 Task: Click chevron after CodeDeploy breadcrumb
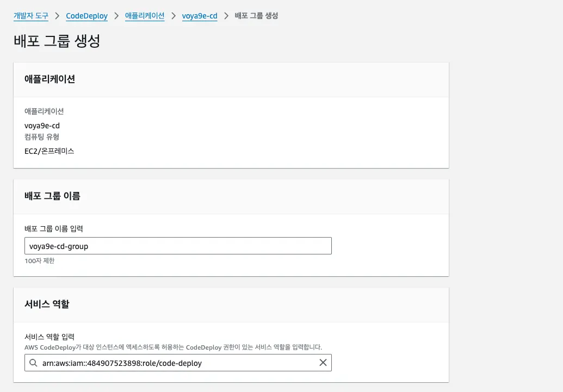[116, 16]
